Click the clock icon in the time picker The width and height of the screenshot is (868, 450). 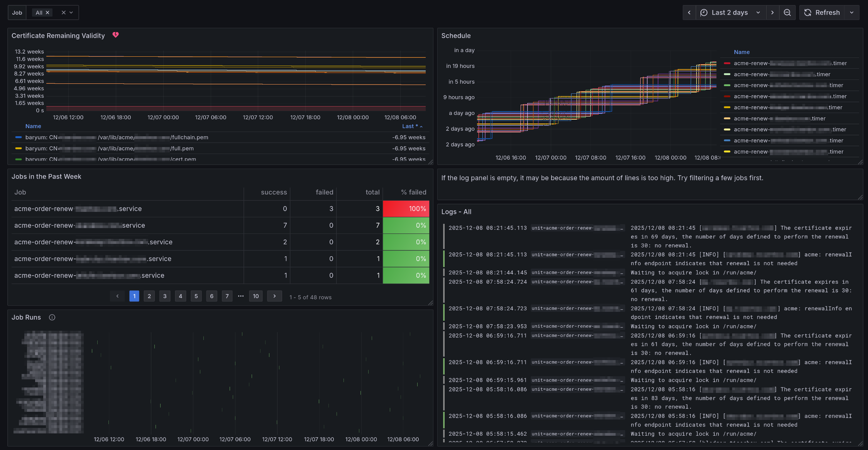click(703, 12)
